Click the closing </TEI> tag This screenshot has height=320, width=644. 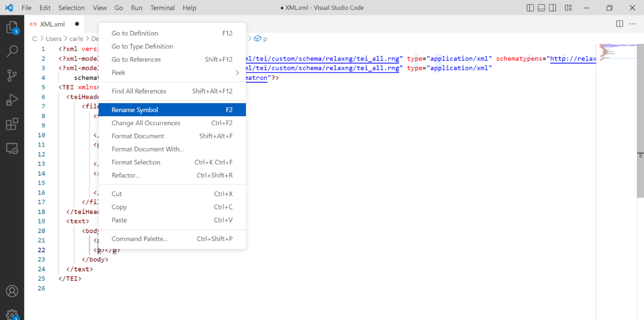(x=70, y=278)
